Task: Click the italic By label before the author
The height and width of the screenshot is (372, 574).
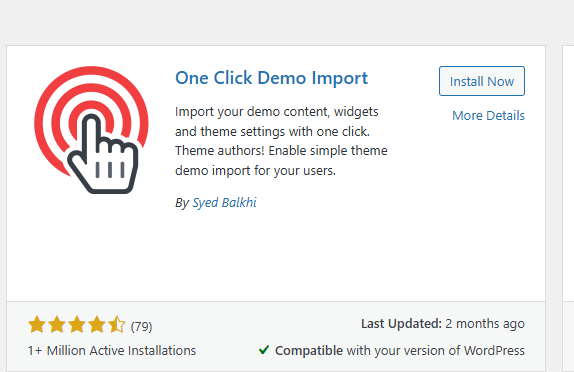Action: pyautogui.click(x=182, y=202)
